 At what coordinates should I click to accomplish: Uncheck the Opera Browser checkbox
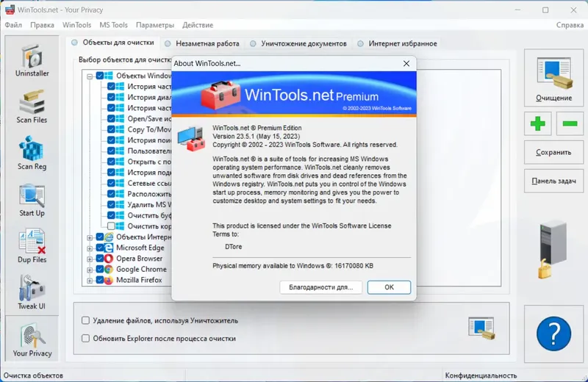point(100,259)
